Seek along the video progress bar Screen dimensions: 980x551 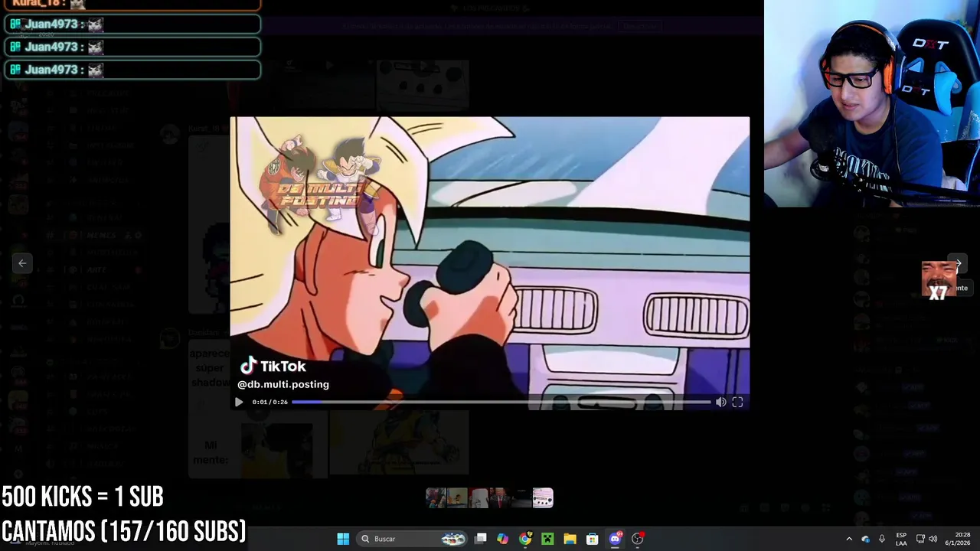tap(501, 402)
